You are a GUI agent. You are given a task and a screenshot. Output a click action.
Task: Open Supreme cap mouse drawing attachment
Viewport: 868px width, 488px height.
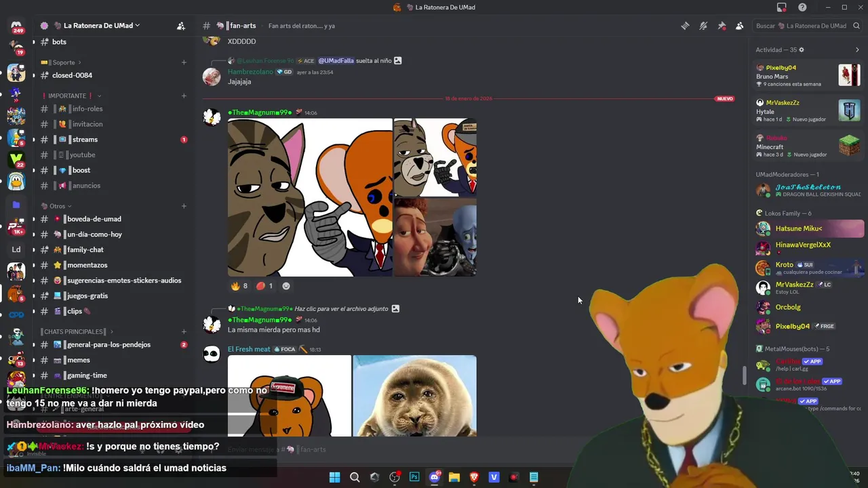[x=290, y=396]
